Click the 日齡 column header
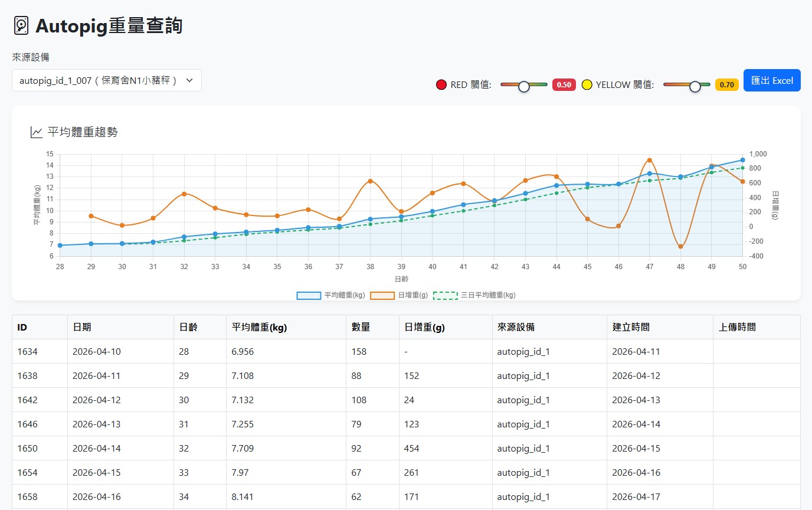This screenshot has width=812, height=510. [x=200, y=327]
